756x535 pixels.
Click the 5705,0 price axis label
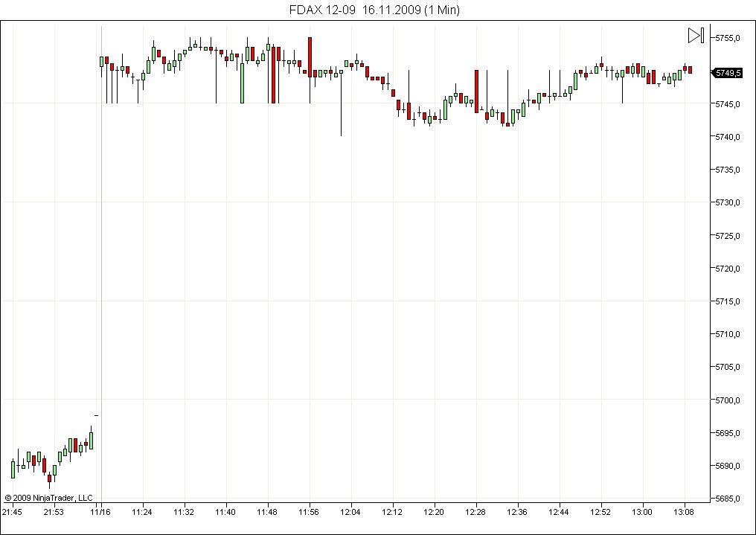point(728,367)
